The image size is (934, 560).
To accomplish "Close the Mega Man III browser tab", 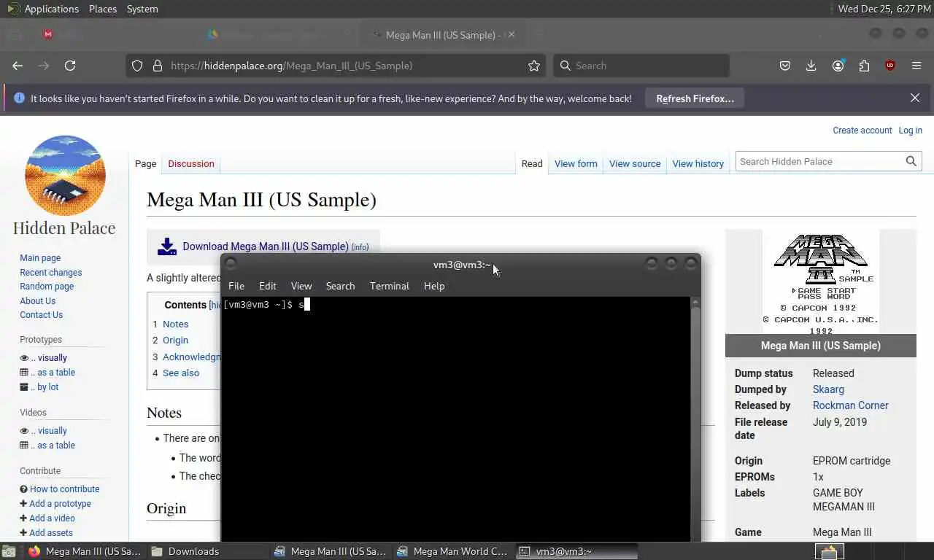I will tap(512, 34).
